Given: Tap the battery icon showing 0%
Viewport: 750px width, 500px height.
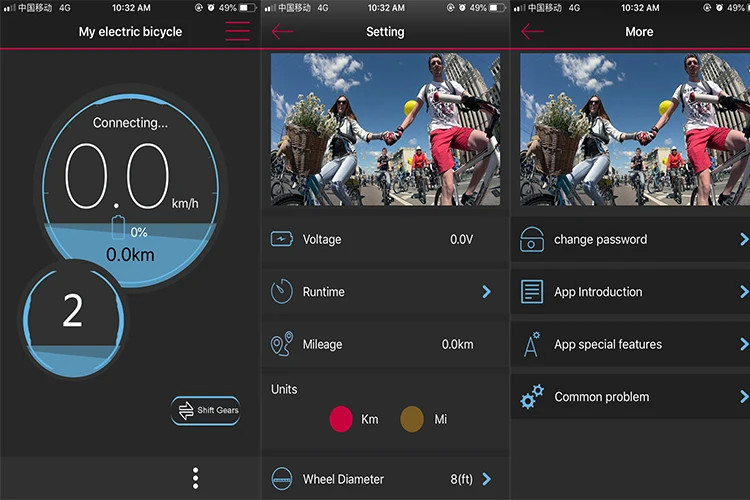Looking at the screenshot, I should coord(118,228).
